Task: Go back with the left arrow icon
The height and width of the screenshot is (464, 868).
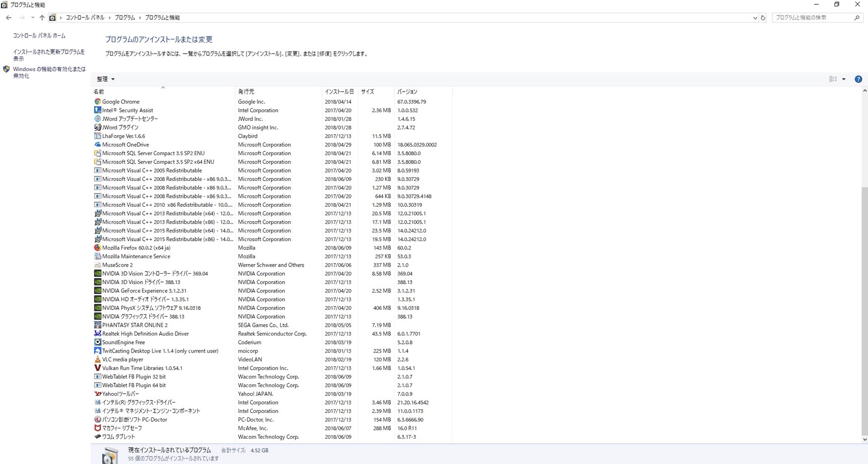Action: 8,18
